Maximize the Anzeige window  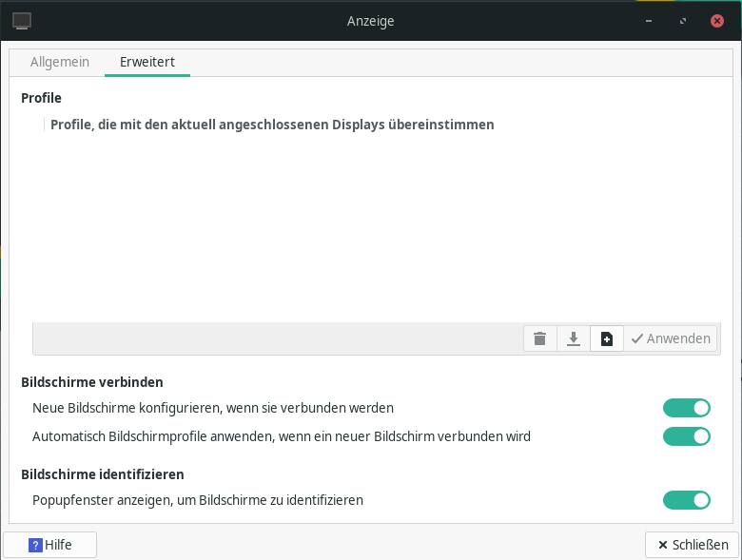coord(683,21)
